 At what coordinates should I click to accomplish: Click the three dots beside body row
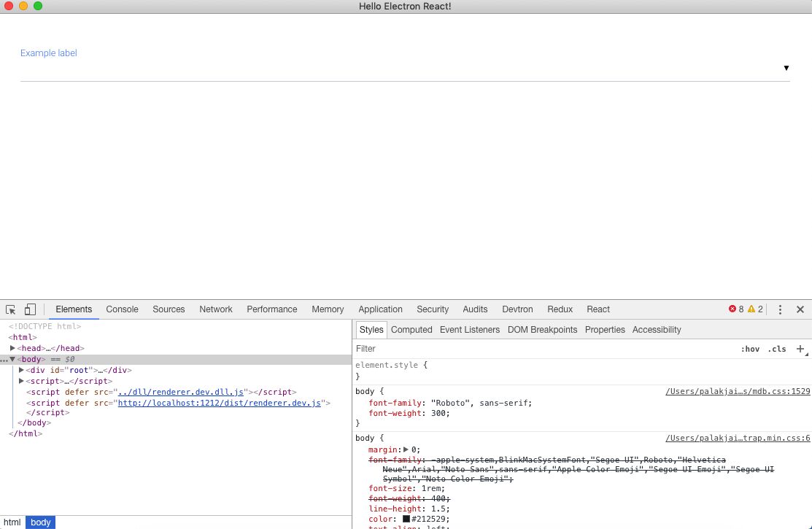[4, 360]
